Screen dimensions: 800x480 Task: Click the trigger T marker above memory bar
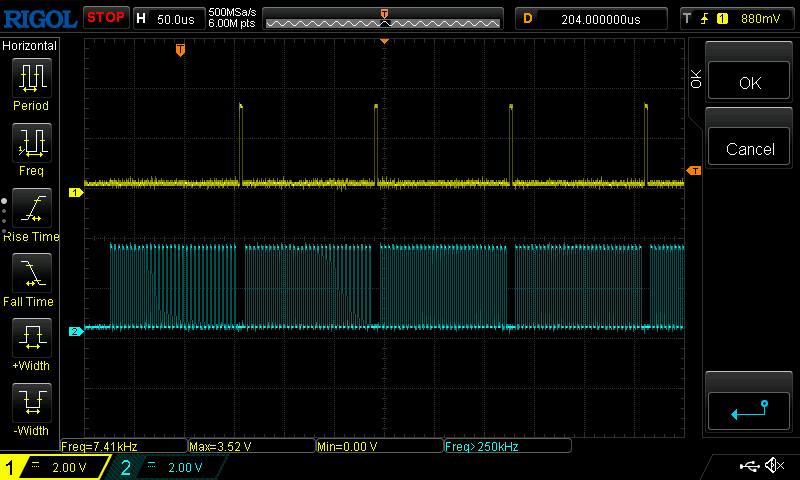coord(385,13)
